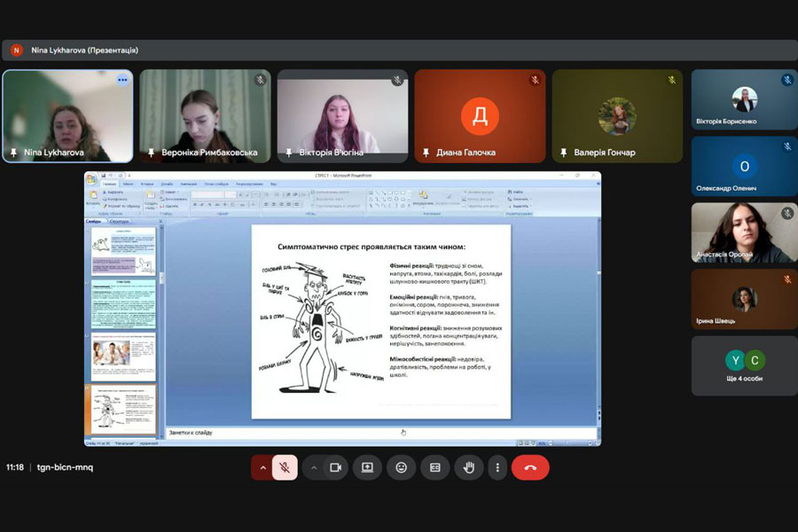Expand audio settings chevron beside microphone

coord(262,467)
